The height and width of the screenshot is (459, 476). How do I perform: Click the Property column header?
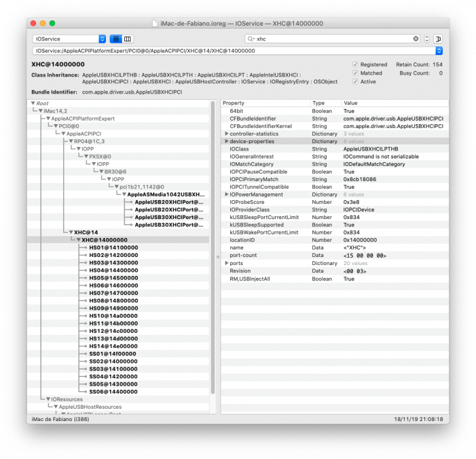click(x=265, y=103)
